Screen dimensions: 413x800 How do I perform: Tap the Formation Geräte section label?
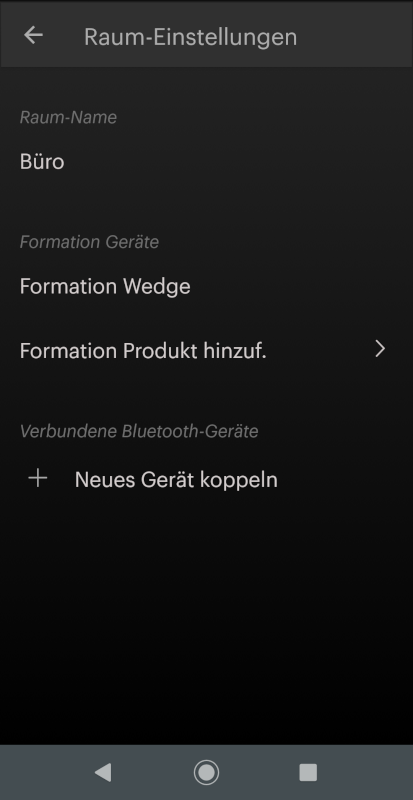[89, 242]
